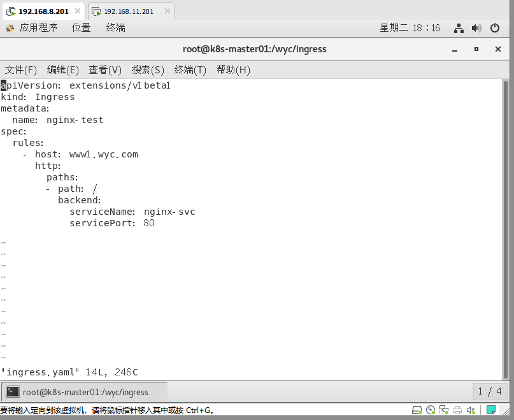Click the http: line

pyautogui.click(x=48, y=166)
